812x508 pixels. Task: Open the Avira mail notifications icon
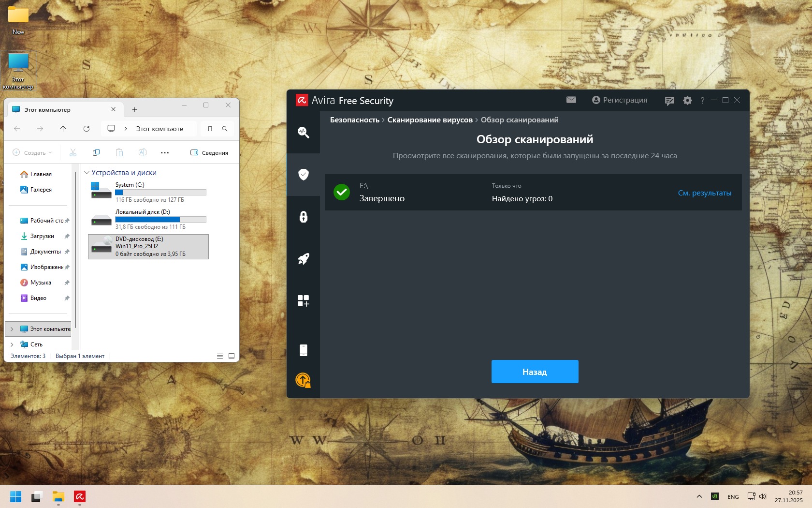click(571, 100)
